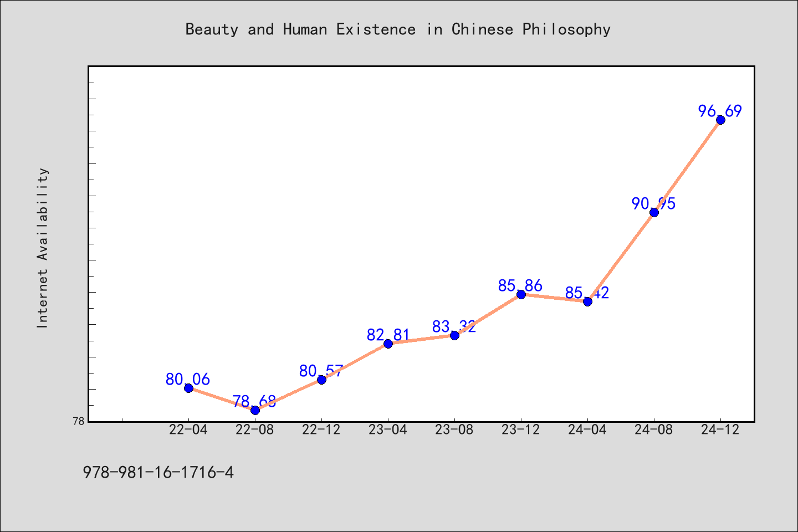Screen dimensions: 798x532
Task: Click the x-axis label '22-12'
Action: 321,430
